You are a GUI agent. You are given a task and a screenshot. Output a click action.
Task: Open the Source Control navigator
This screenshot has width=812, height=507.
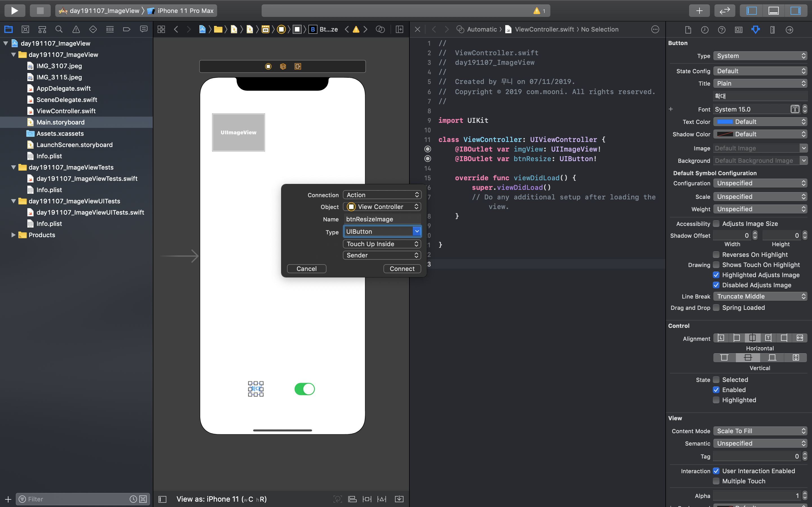[x=25, y=30]
